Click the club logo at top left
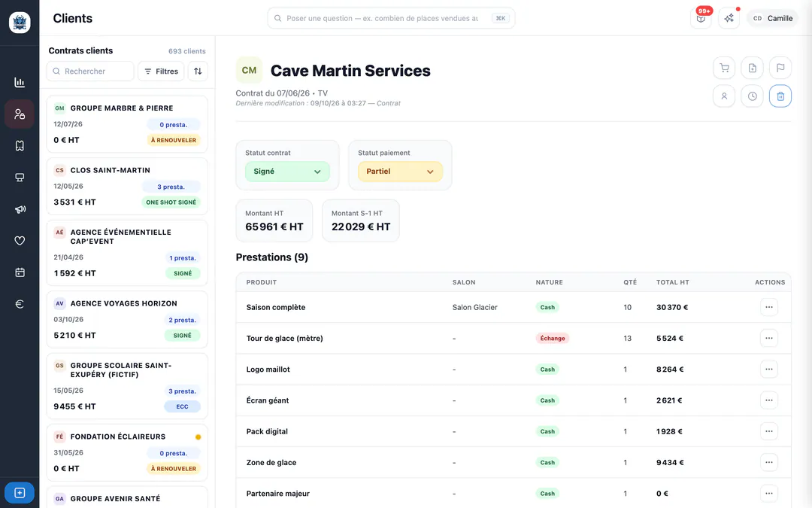The width and height of the screenshot is (812, 508). coord(20,23)
